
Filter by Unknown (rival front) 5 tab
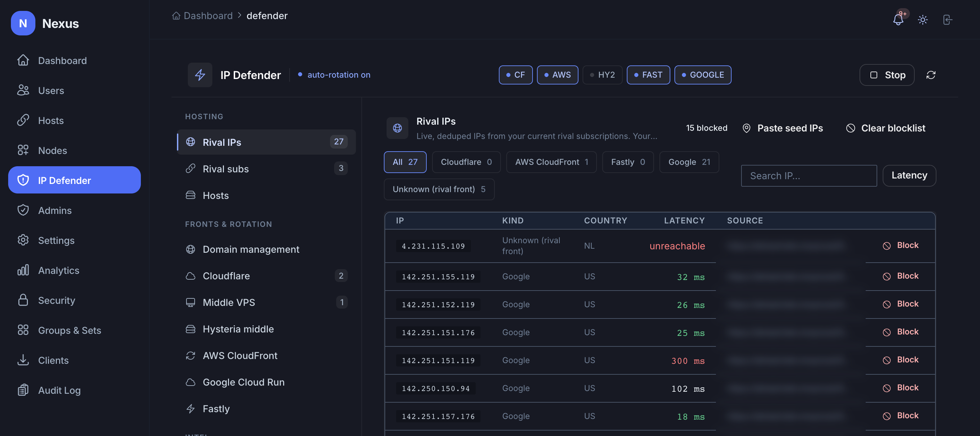pyautogui.click(x=439, y=190)
